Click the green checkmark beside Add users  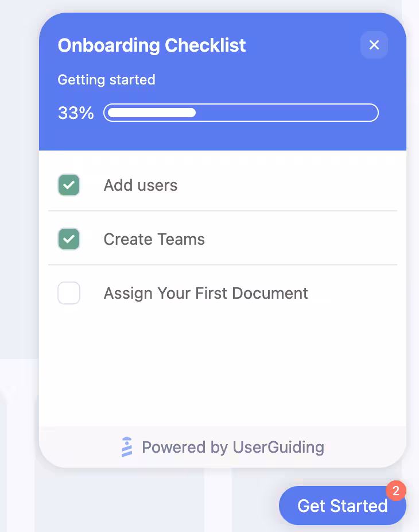pyautogui.click(x=69, y=185)
